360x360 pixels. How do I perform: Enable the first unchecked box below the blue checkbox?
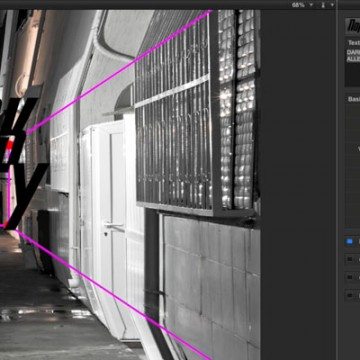click(349, 259)
